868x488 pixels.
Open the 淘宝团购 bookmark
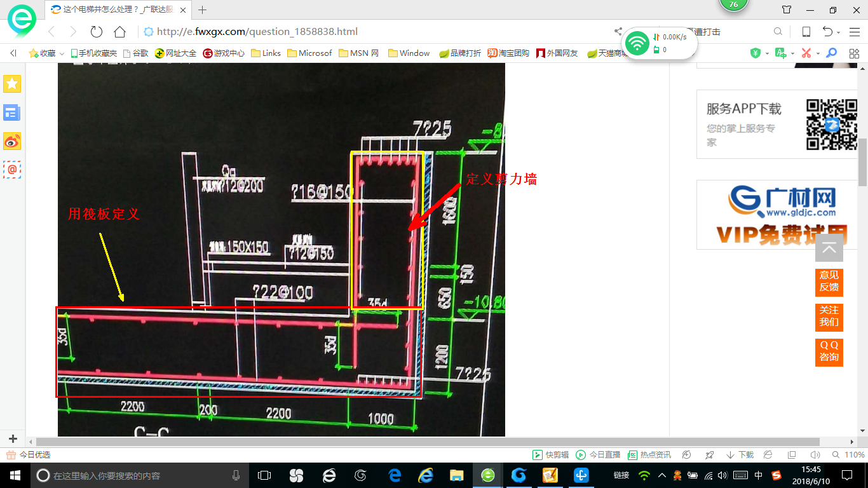pos(508,53)
